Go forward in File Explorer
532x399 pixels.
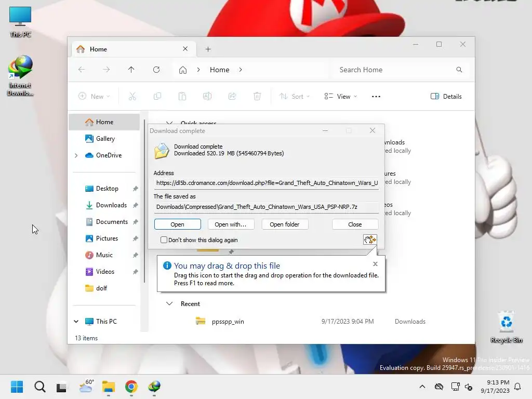tap(107, 70)
